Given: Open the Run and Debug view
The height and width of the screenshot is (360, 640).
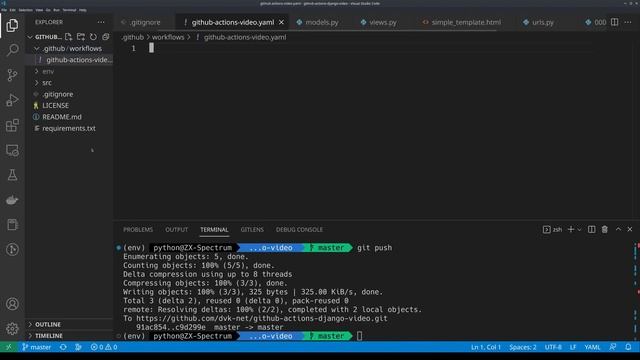Looking at the screenshot, I should (12, 100).
